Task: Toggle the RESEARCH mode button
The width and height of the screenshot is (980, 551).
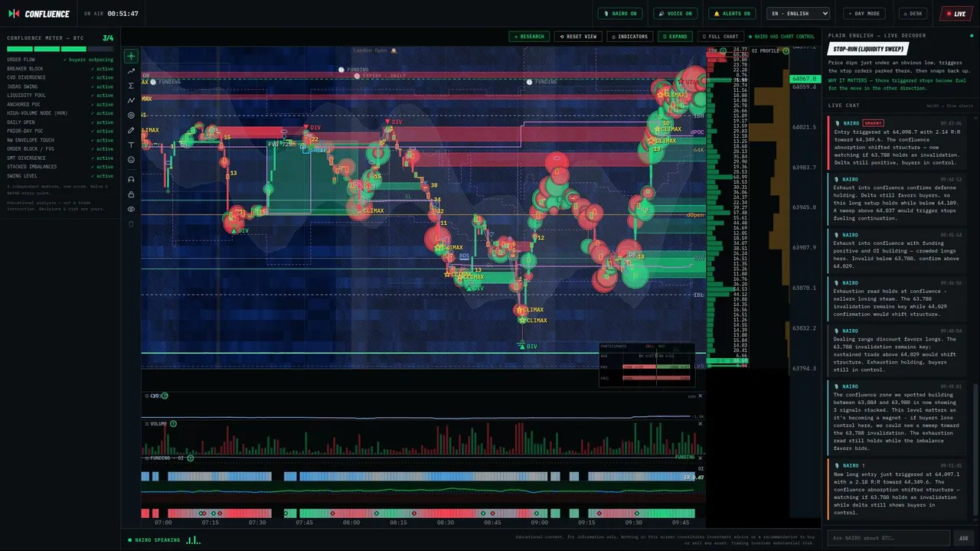Action: point(529,37)
